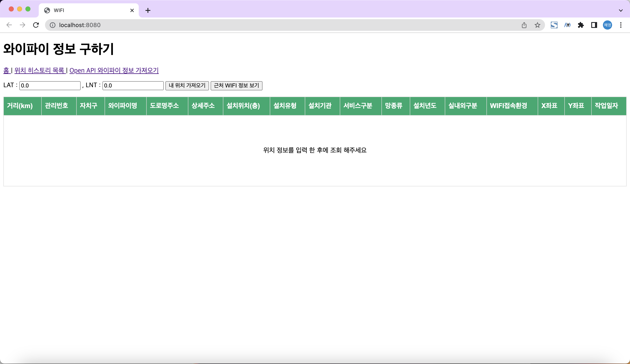Click the blue S extension icon
The height and width of the screenshot is (364, 630).
[554, 25]
